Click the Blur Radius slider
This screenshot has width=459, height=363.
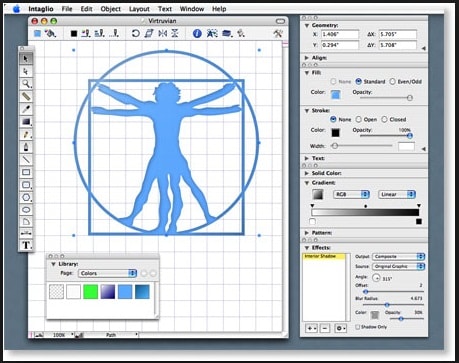click(x=393, y=305)
